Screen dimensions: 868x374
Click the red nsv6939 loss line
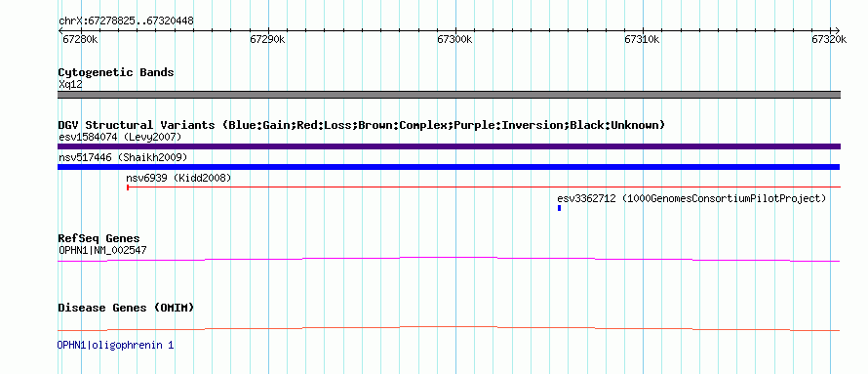point(484,187)
